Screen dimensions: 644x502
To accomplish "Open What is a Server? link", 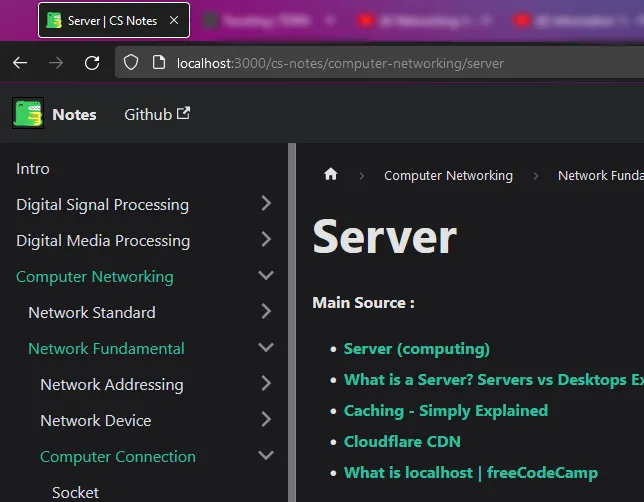I will point(494,380).
